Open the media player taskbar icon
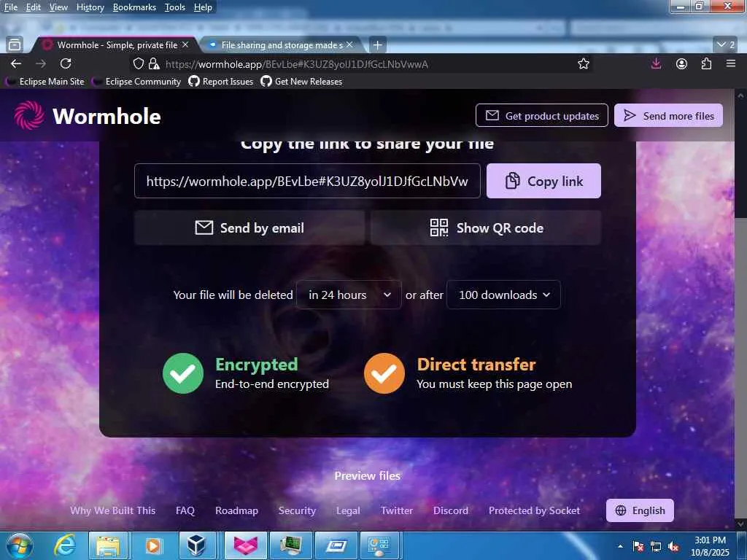747x560 pixels. tap(153, 545)
